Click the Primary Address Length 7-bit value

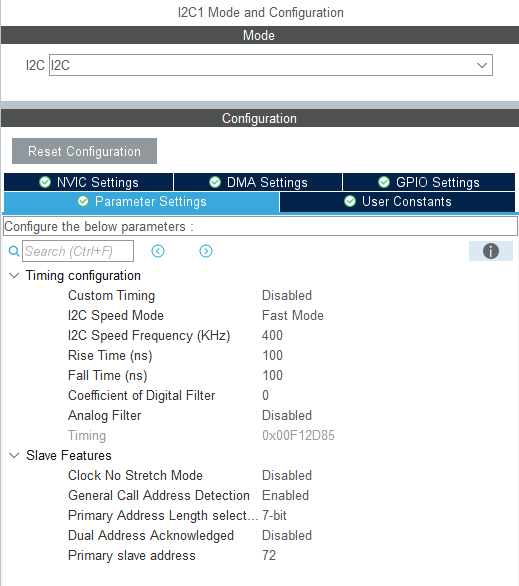[274, 515]
